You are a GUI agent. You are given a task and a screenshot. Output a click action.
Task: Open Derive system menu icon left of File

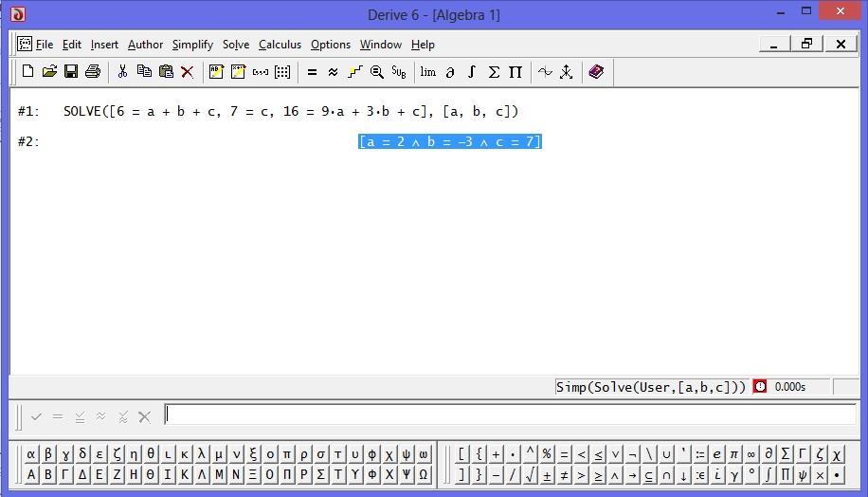coord(25,44)
